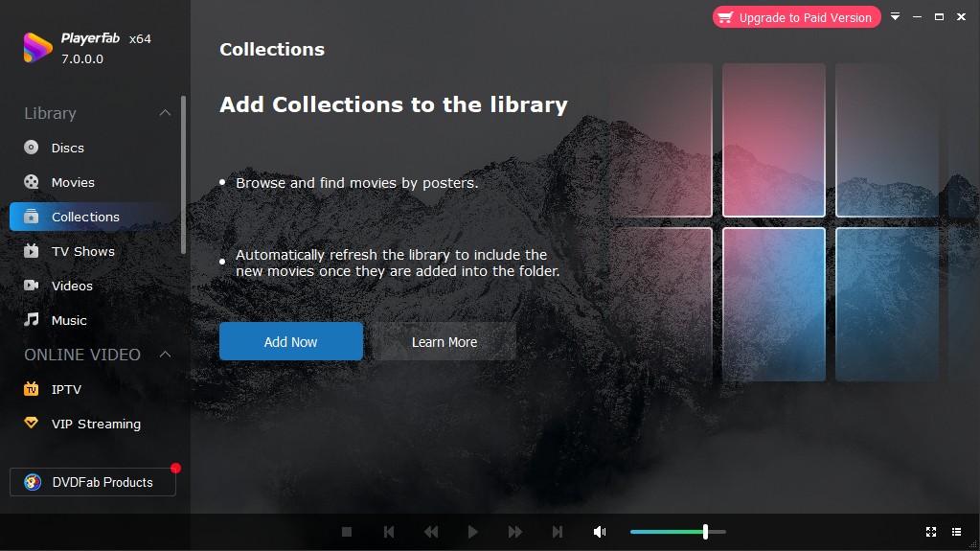The width and height of the screenshot is (980, 551).
Task: Click the Learn More button
Action: (444, 341)
